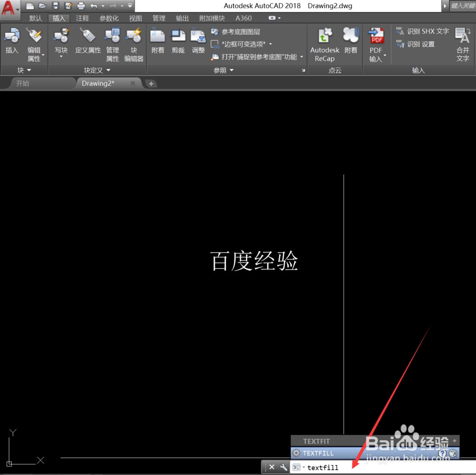This screenshot has width=476, height=475.
Task: Switch to the Add-ins (附加模块) ribbon tab
Action: pyautogui.click(x=212, y=18)
